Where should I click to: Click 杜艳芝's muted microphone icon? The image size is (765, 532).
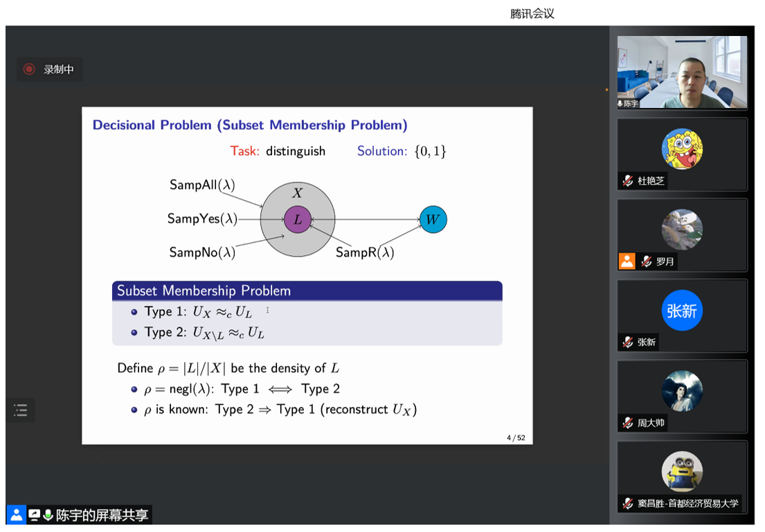coord(627,181)
